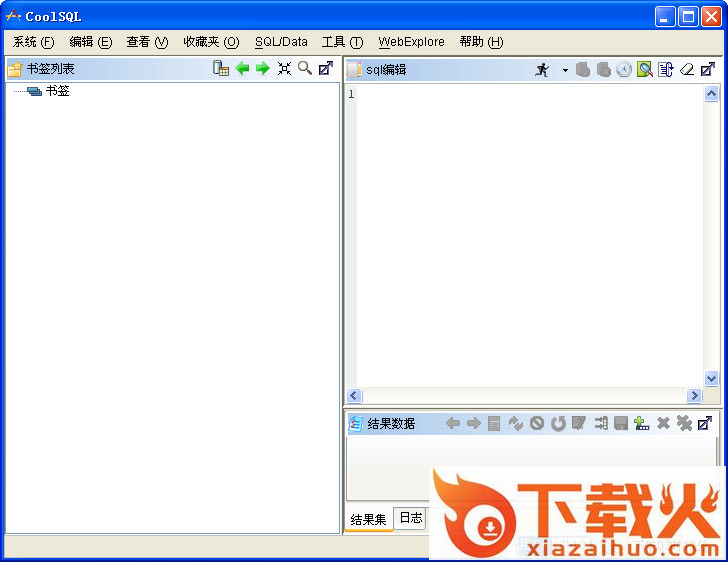Screen dimensions: 728x562
Task: Open the dropdown arrow beside the run icon
Action: point(564,70)
